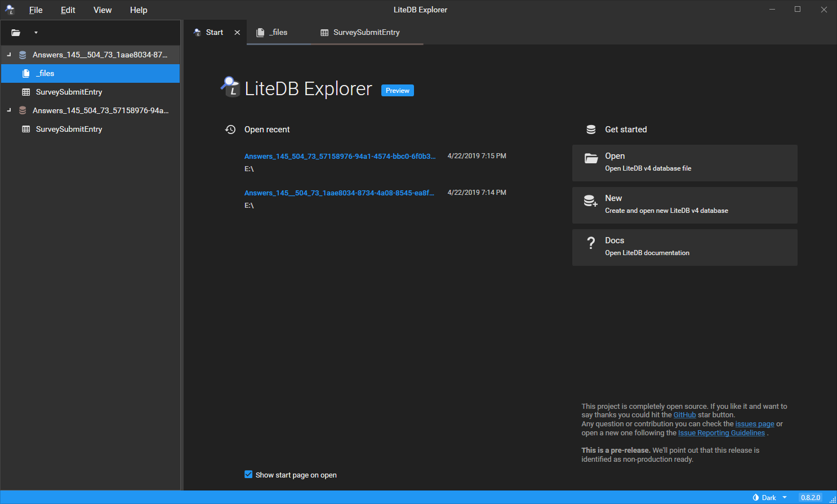The height and width of the screenshot is (504, 837).
Task: Switch to the SurveySubmitEntry tab
Action: tap(366, 32)
